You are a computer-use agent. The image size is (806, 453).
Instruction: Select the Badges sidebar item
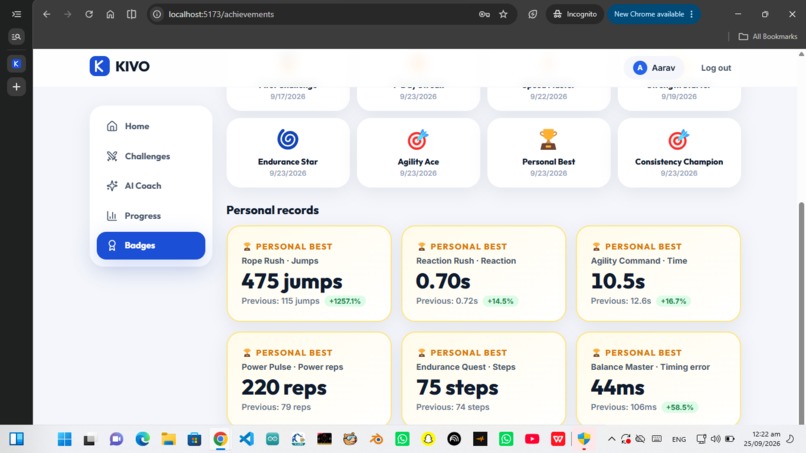click(x=151, y=245)
